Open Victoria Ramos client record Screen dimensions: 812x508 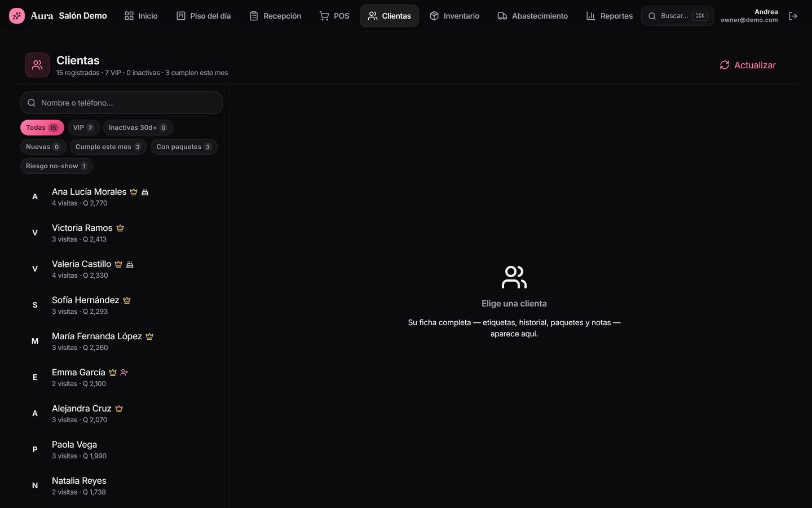(x=122, y=233)
